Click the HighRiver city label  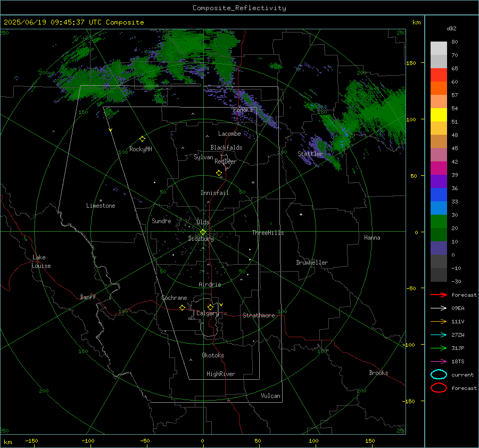(x=221, y=374)
